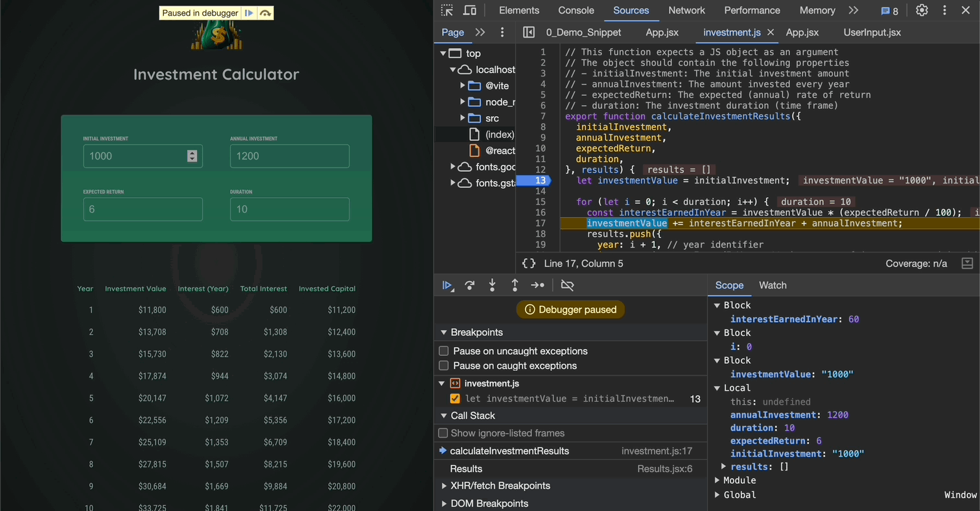The width and height of the screenshot is (980, 511).
Task: Collapse the Call Stack section
Action: point(444,416)
